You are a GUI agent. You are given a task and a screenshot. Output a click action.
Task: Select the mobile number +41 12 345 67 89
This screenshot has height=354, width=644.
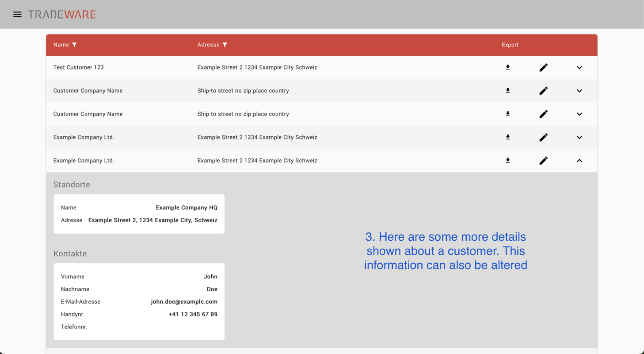point(193,314)
